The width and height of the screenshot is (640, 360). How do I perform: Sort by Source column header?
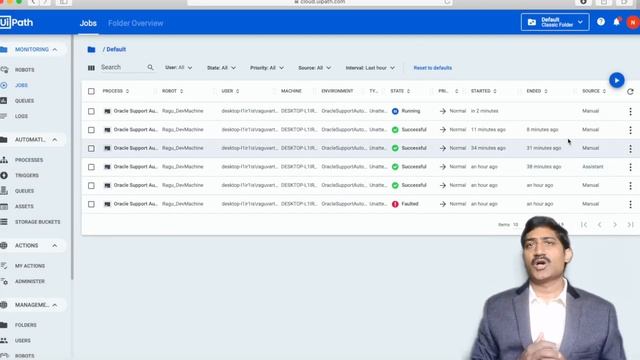(x=594, y=91)
